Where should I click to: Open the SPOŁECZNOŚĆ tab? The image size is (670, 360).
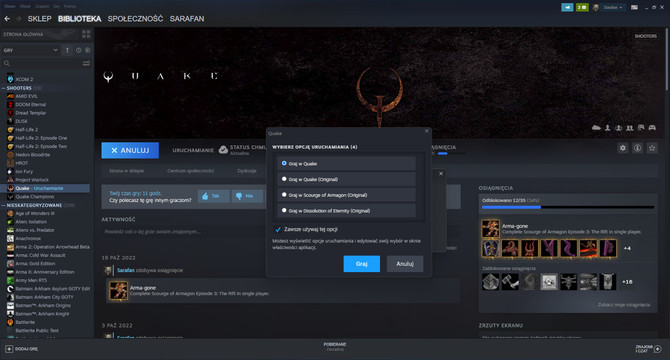click(x=135, y=19)
